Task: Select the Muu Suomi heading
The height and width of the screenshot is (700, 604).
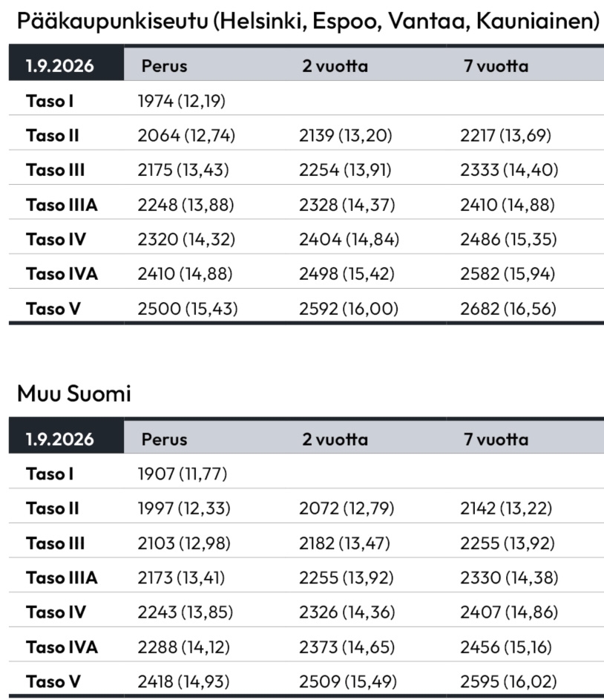Action: coord(74,393)
